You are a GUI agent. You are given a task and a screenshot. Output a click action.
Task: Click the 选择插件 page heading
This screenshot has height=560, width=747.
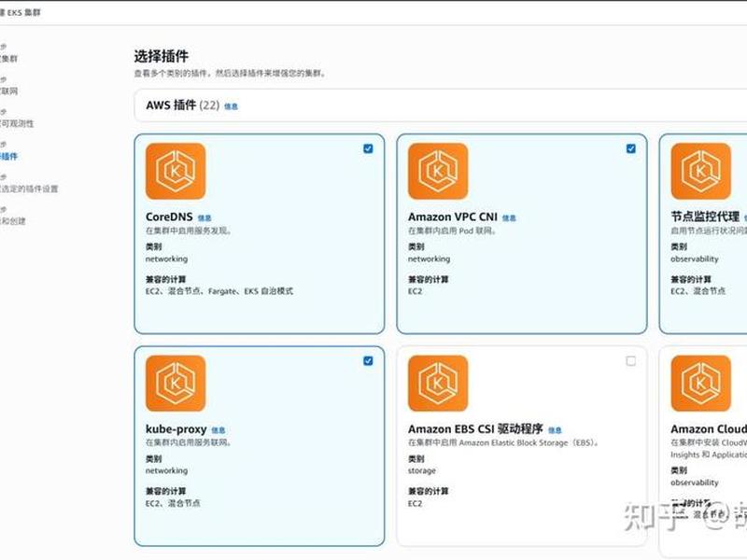click(x=161, y=56)
